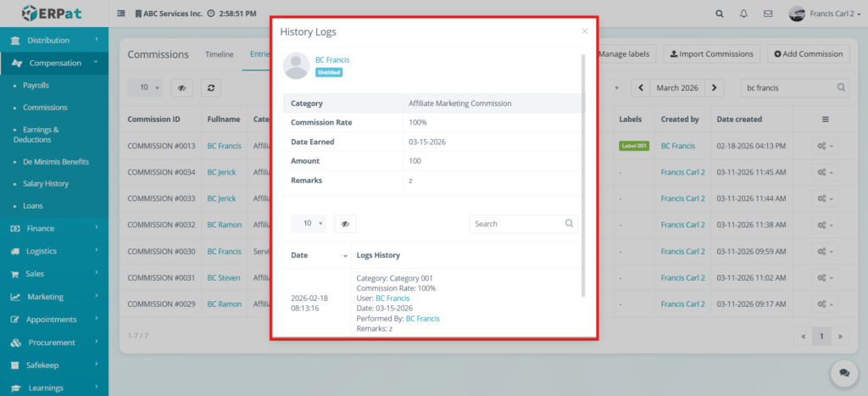Toggle column visibility eye in Commissions toolbar
The image size is (868, 396).
click(181, 87)
